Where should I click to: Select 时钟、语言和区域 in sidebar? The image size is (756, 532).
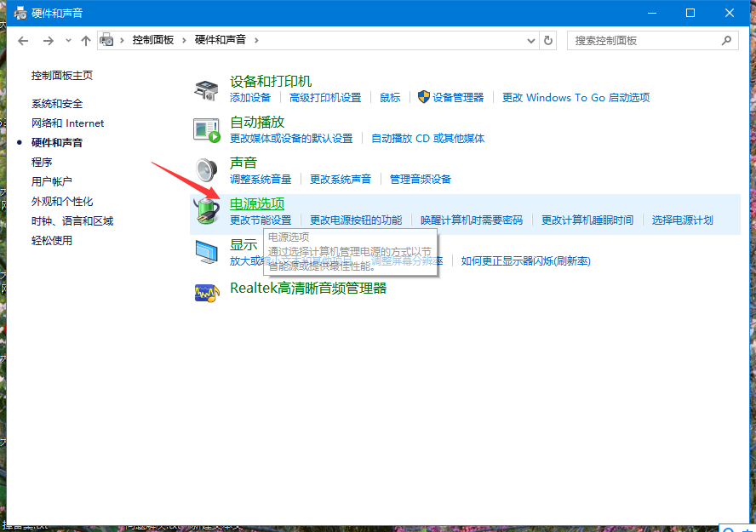click(72, 221)
